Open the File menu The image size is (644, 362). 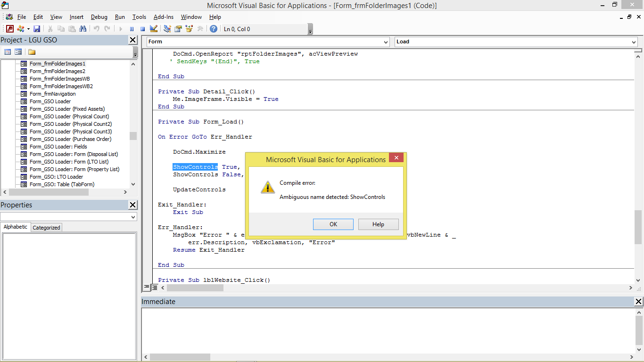click(x=22, y=17)
